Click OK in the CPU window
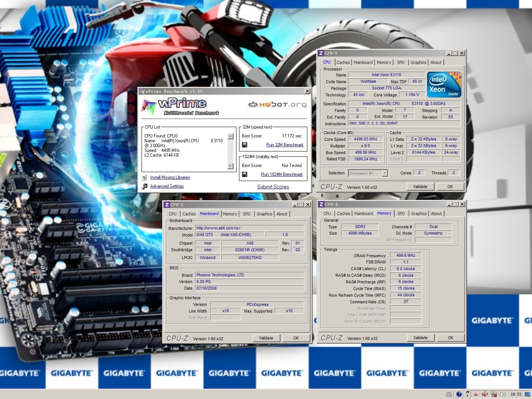The image size is (532, 399). 450,187
